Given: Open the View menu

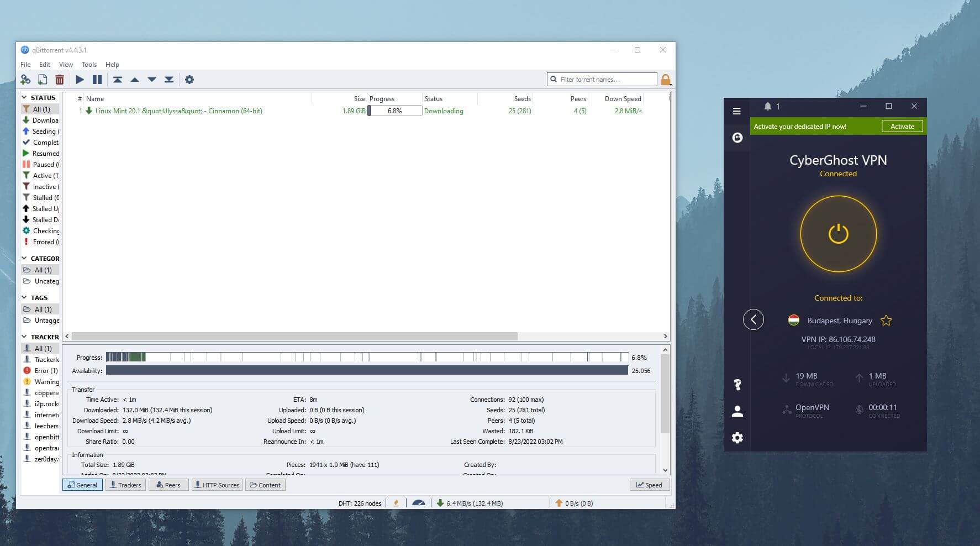Looking at the screenshot, I should coord(66,65).
